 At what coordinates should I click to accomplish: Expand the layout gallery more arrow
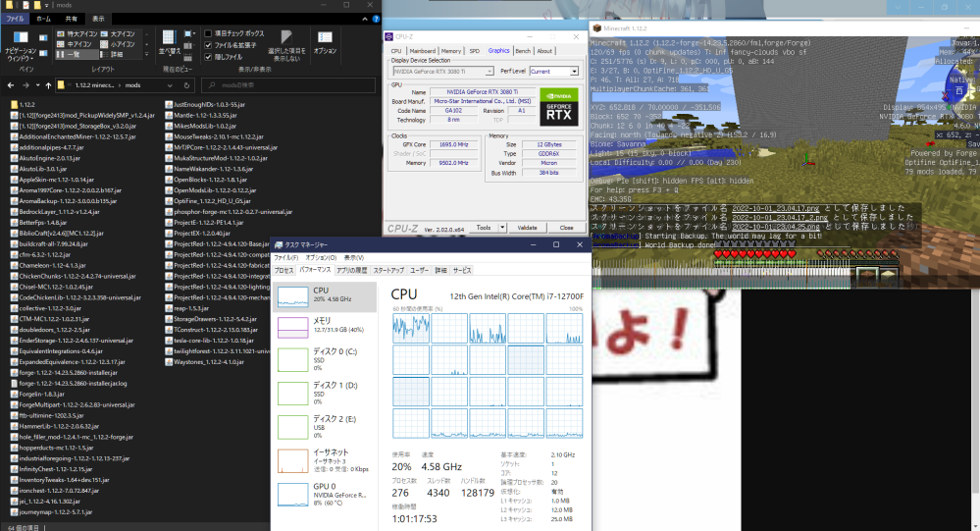pos(147,54)
